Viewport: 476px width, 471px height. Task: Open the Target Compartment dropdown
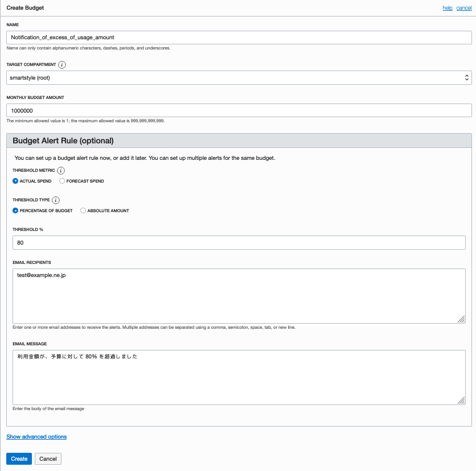pyautogui.click(x=239, y=77)
